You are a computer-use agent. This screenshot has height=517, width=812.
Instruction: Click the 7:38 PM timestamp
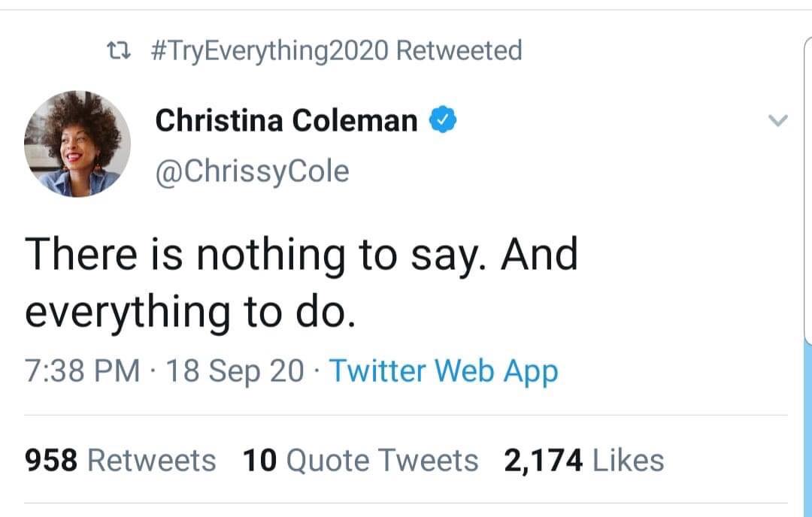[82, 370]
